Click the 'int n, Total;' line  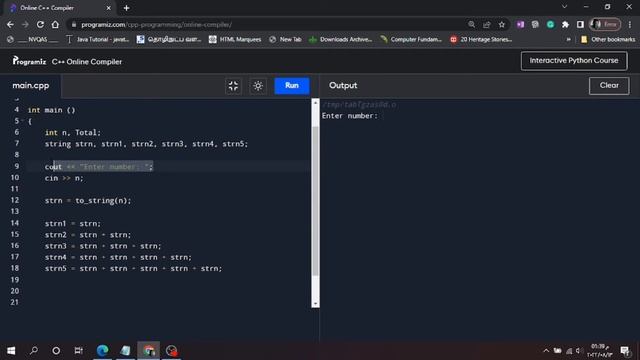coord(73,133)
